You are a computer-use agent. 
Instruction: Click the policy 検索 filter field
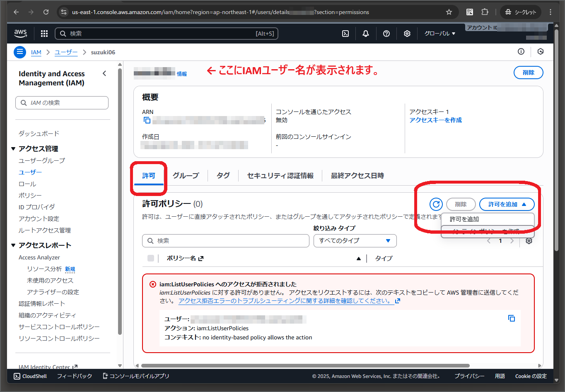pos(226,241)
